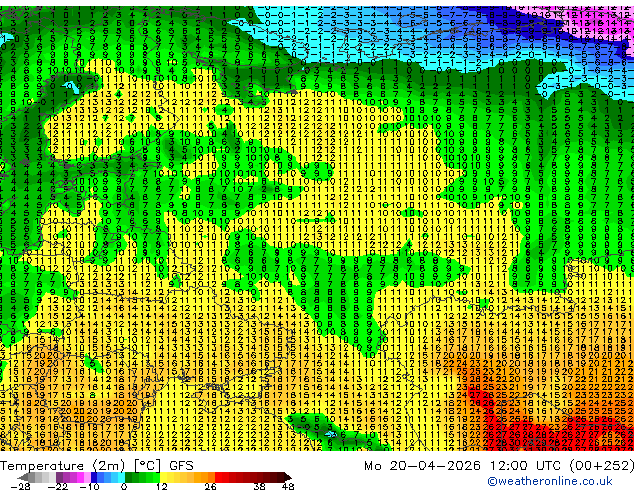Click the '-10' colorbar label
634x490 pixels.
(x=89, y=486)
